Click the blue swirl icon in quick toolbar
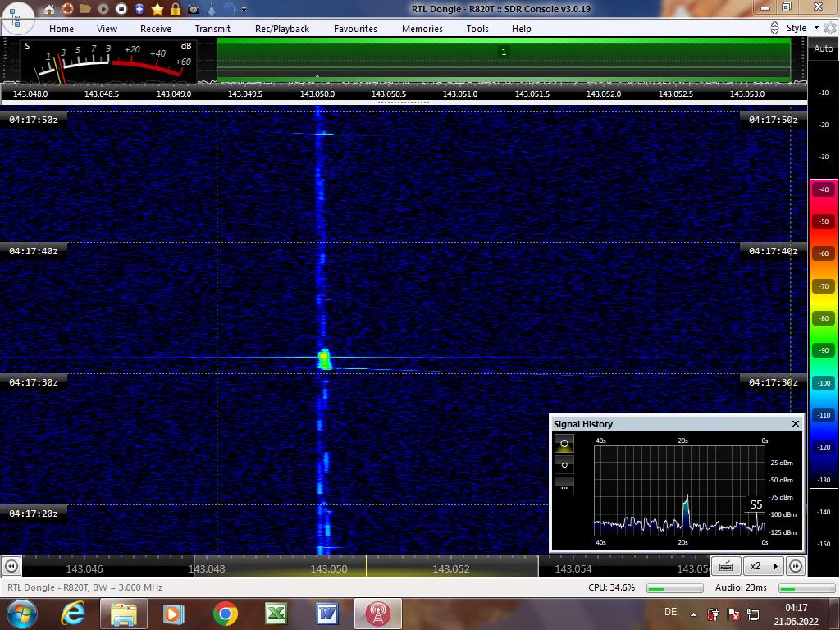This screenshot has height=630, width=840. (231, 9)
